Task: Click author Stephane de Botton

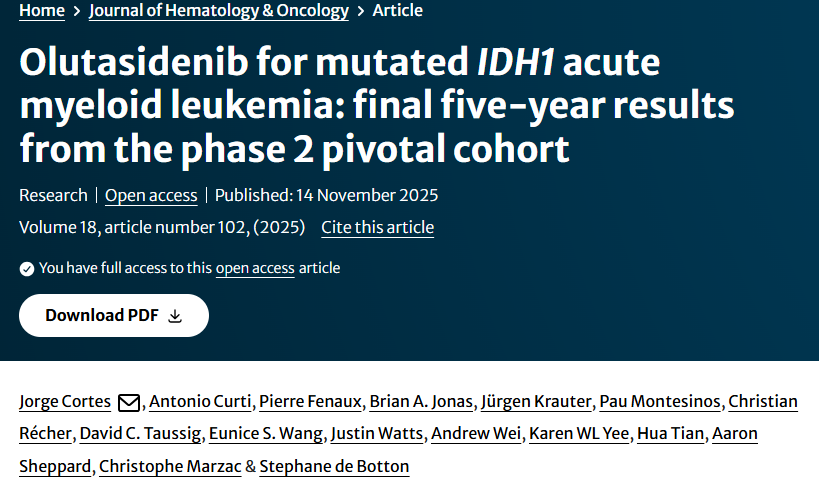Action: [334, 466]
